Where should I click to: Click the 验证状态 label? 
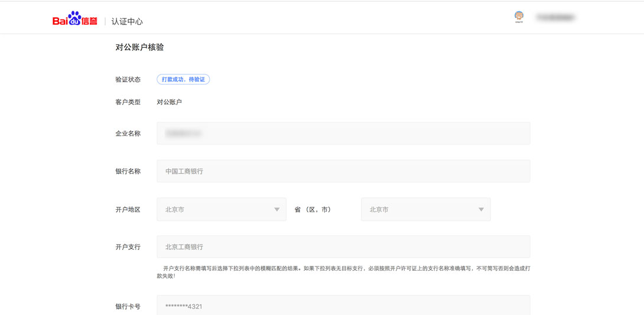click(x=128, y=79)
